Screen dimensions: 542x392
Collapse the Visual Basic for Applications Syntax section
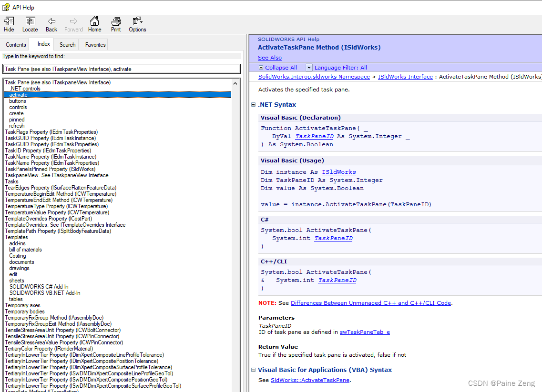click(254, 370)
